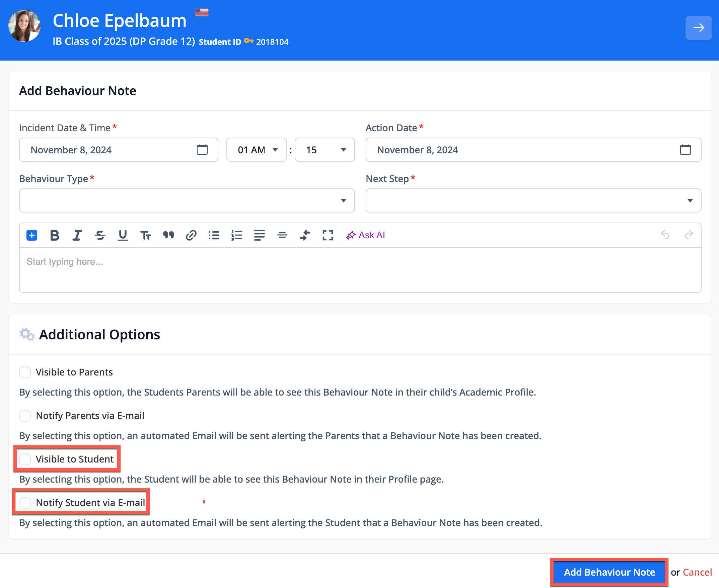Create a numbered list in the editor

click(x=237, y=235)
